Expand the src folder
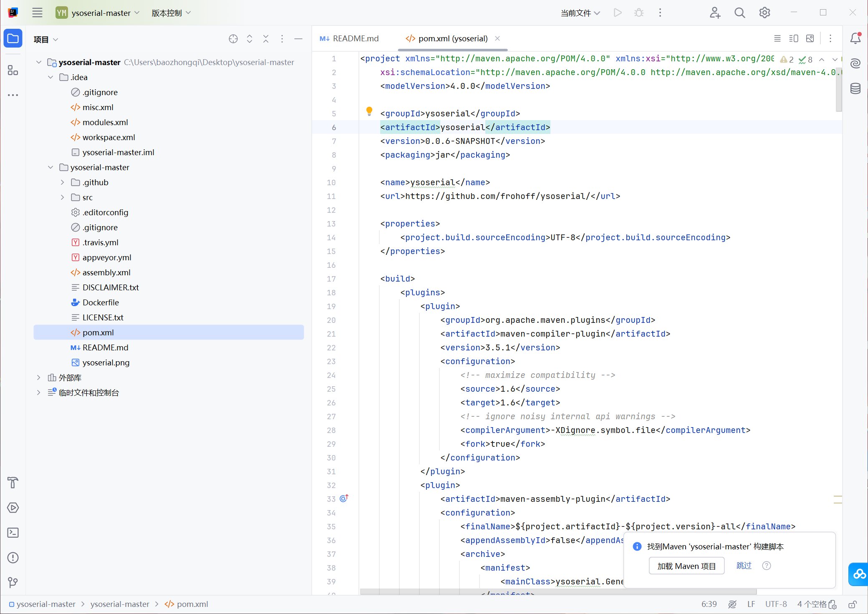The width and height of the screenshot is (868, 614). pyautogui.click(x=62, y=197)
